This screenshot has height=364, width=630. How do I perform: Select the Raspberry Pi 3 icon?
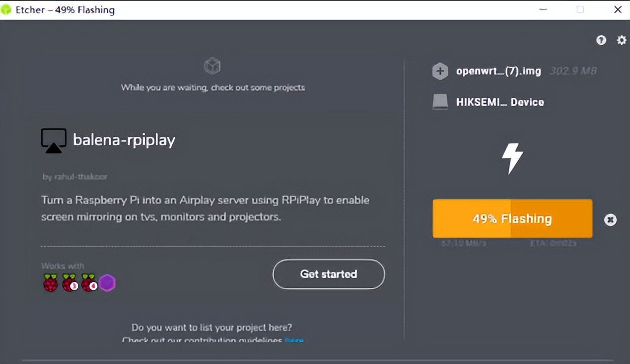(69, 283)
